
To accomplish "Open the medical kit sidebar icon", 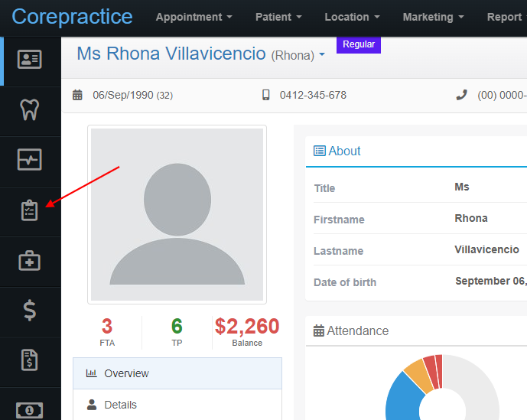I will (x=30, y=260).
